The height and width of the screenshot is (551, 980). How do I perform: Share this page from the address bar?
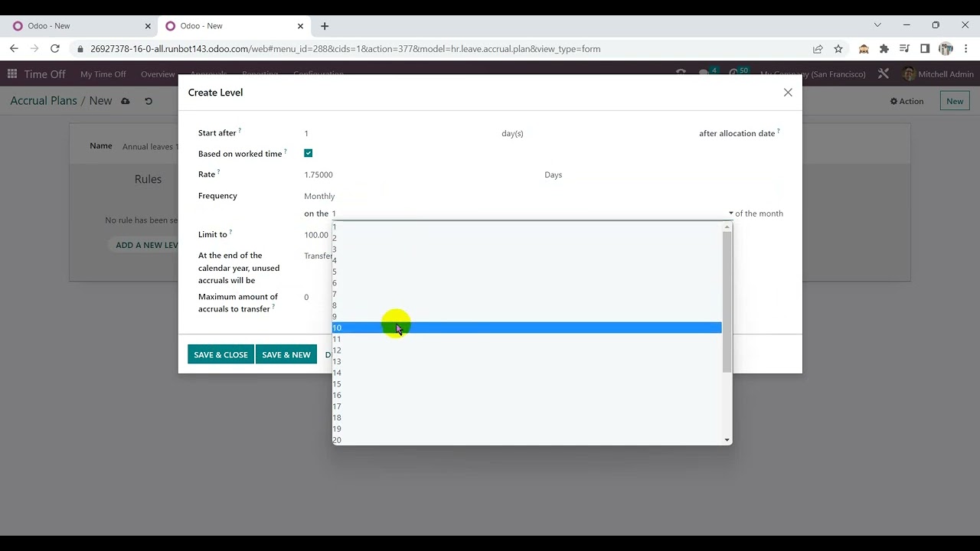coord(818,48)
